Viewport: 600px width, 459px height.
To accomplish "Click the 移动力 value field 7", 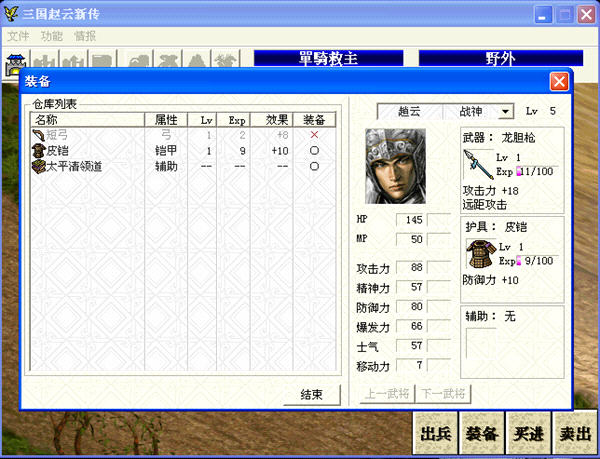I will coord(410,365).
